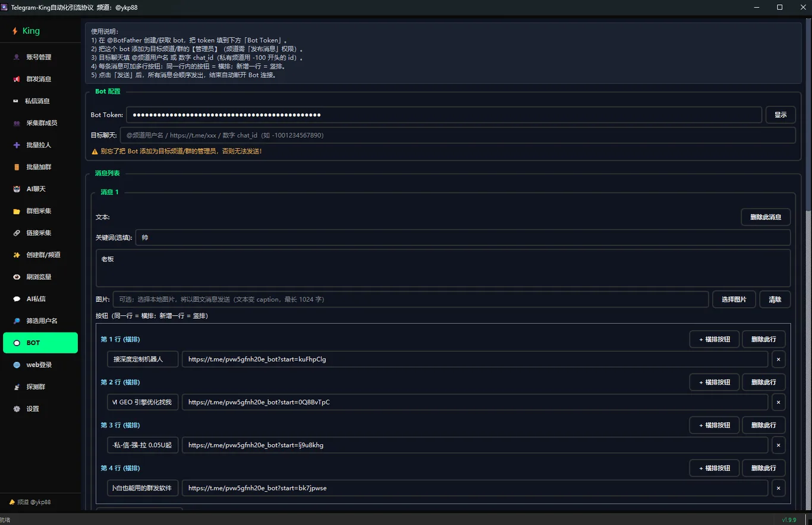The image size is (812, 525).
Task: Click the 群组采集 folder icon
Action: click(17, 211)
